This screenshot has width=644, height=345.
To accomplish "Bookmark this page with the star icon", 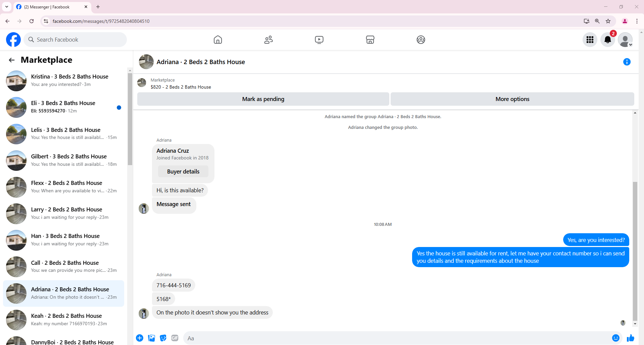I will [608, 21].
